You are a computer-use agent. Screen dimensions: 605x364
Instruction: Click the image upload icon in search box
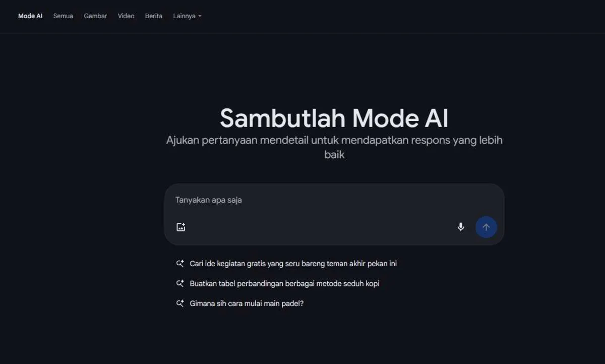tap(180, 227)
